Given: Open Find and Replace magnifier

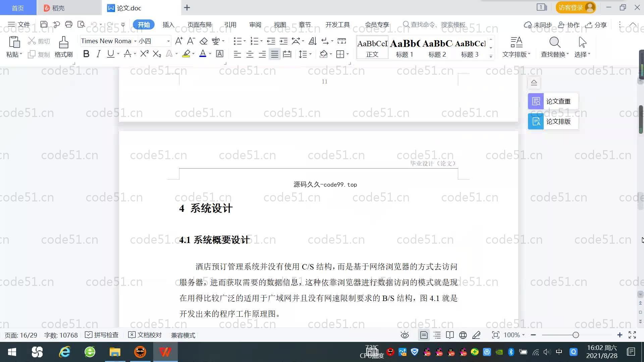Looking at the screenshot, I should 555,43.
